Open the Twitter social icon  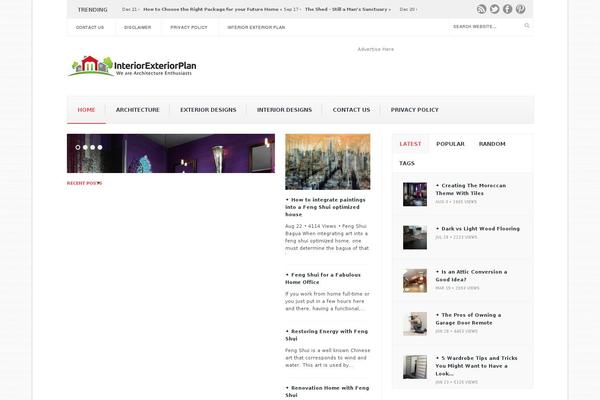pyautogui.click(x=494, y=9)
